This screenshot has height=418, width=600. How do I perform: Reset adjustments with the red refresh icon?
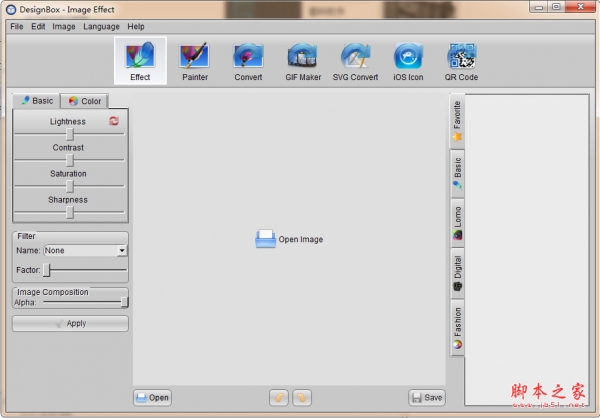coord(114,121)
